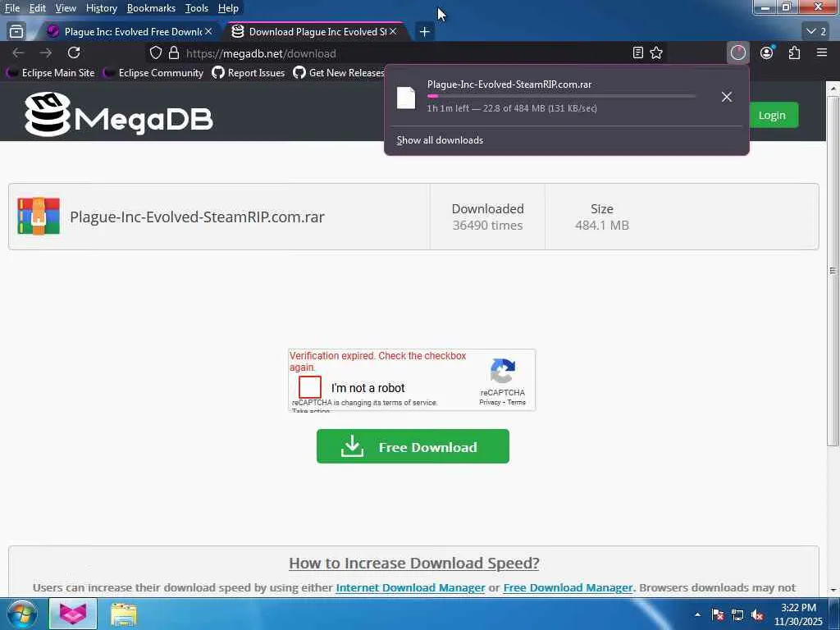840x630 pixels.
Task: Open the Bookmarks menu
Action: click(x=151, y=8)
